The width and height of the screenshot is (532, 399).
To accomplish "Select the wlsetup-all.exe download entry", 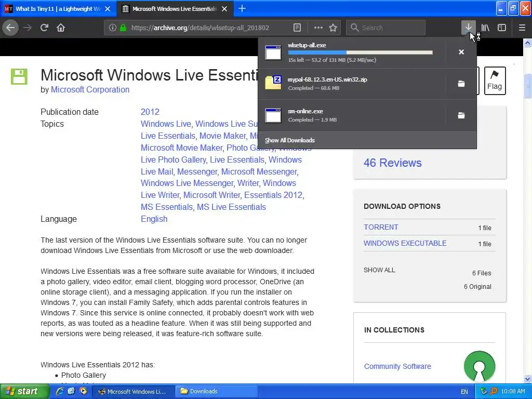I will [352, 52].
